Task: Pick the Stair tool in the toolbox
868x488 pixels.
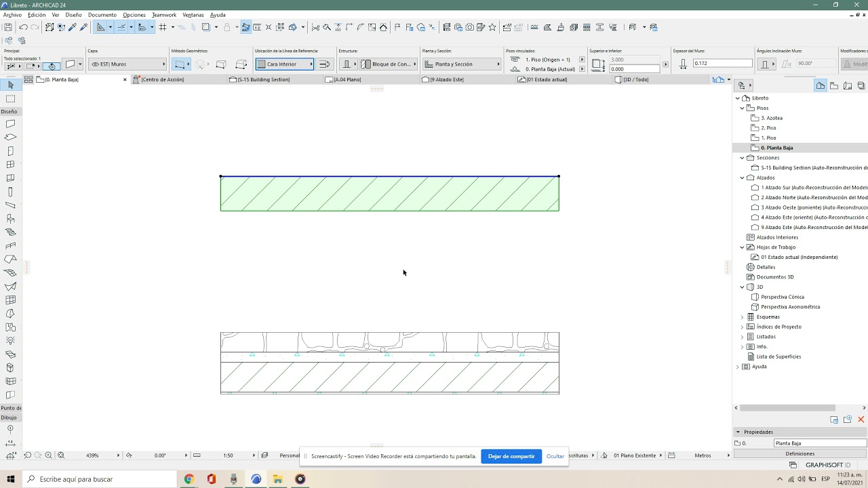Action: pos(10,232)
